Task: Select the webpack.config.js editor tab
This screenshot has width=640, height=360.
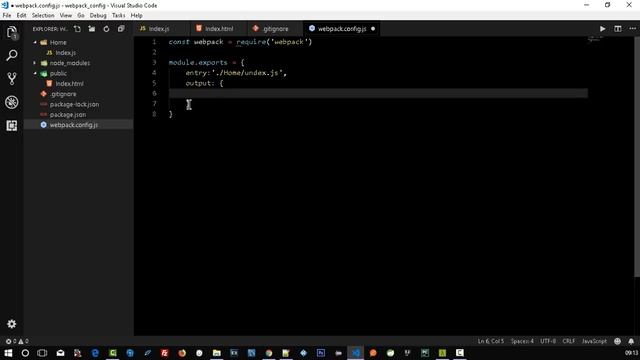Action: point(341,29)
